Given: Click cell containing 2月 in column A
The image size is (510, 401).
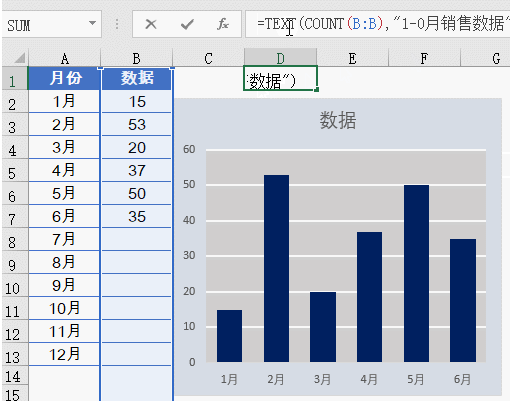Looking at the screenshot, I should [x=64, y=124].
